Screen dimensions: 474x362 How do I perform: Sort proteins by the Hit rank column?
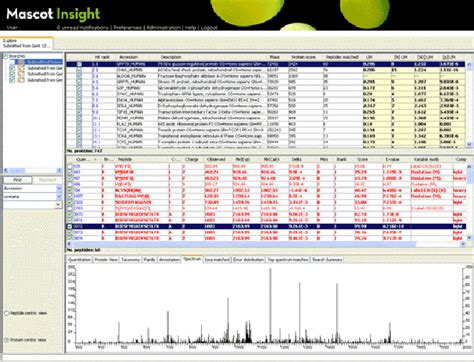click(102, 57)
